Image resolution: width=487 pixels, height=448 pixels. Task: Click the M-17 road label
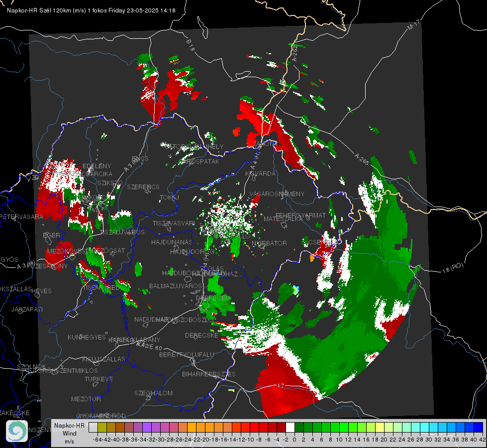(x=413, y=24)
